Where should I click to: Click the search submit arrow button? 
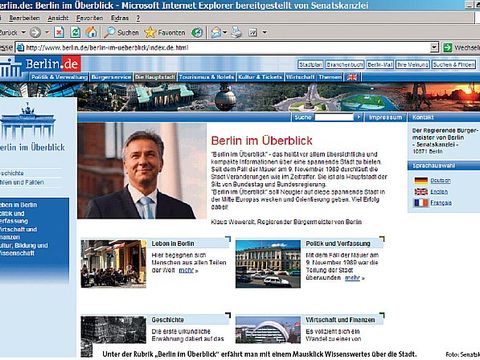tap(358, 117)
